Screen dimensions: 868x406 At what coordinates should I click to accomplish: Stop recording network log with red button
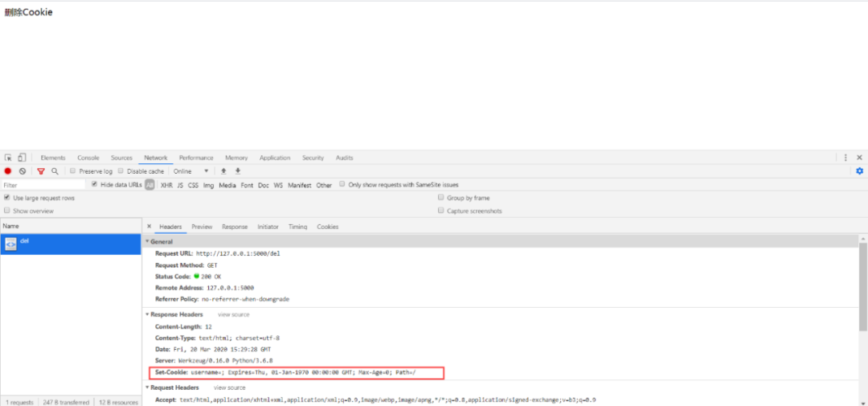coord(8,171)
